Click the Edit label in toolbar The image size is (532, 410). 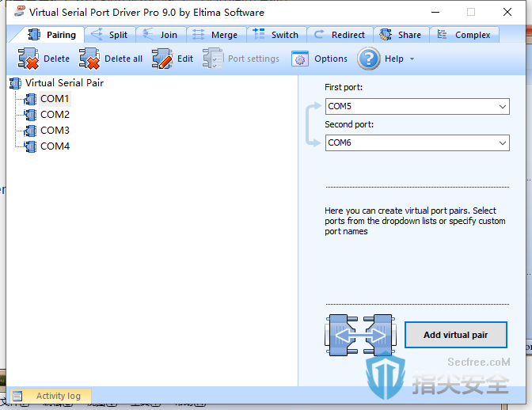(185, 59)
